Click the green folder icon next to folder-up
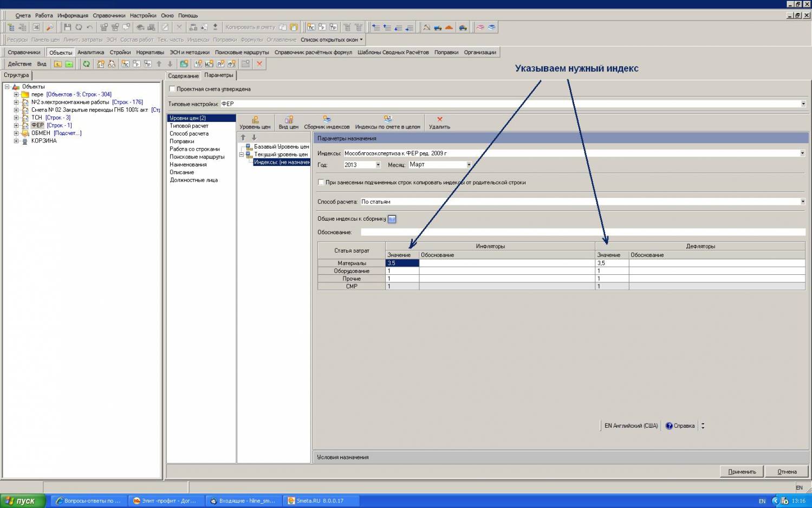This screenshot has height=508, width=812. [69, 64]
